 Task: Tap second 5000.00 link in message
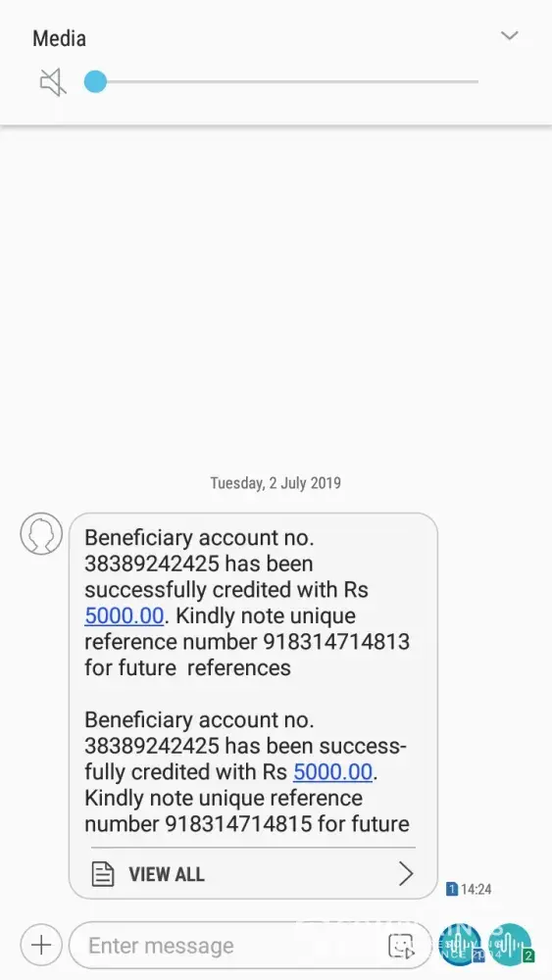pyautogui.click(x=332, y=772)
